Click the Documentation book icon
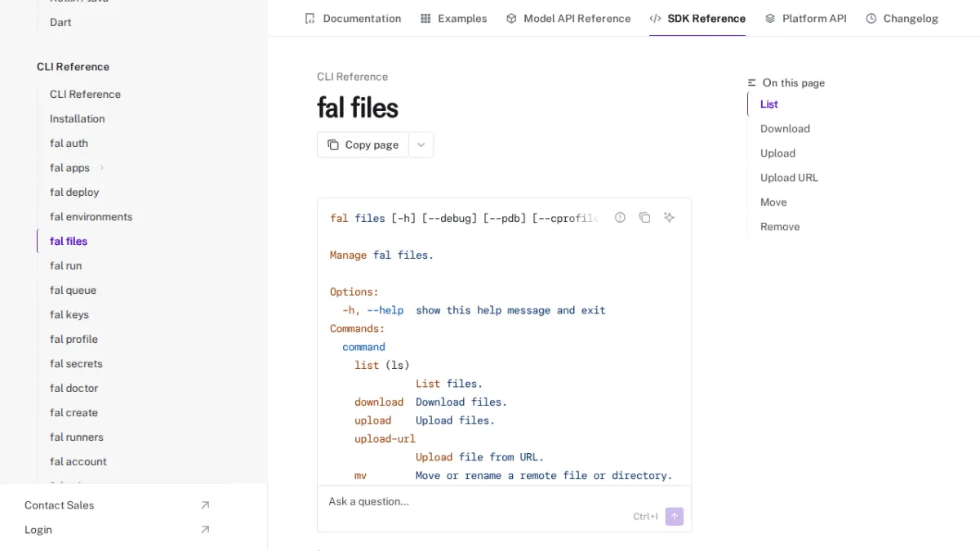This screenshot has width=980, height=551. pyautogui.click(x=310, y=18)
